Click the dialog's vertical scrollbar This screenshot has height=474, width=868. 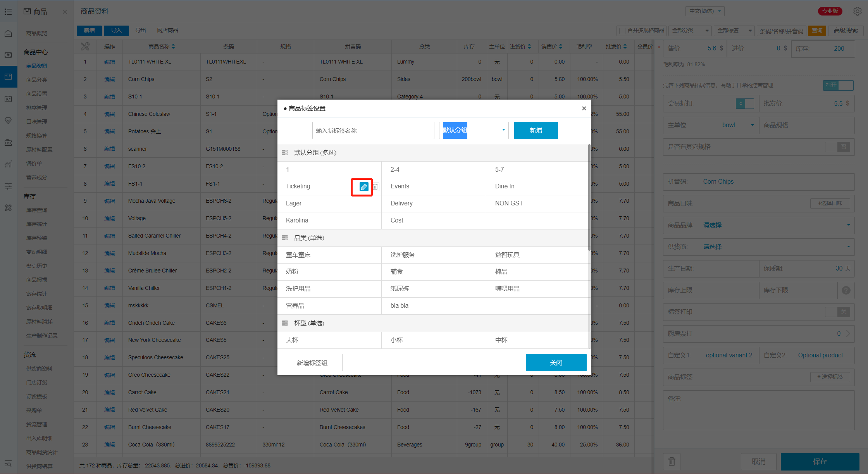[x=589, y=198]
